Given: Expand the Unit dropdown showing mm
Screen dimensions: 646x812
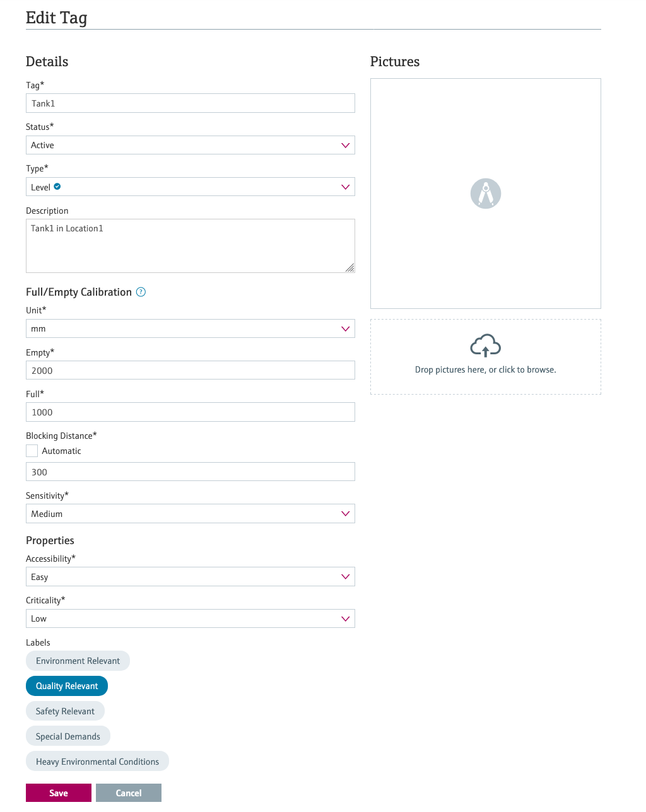Looking at the screenshot, I should [191, 328].
